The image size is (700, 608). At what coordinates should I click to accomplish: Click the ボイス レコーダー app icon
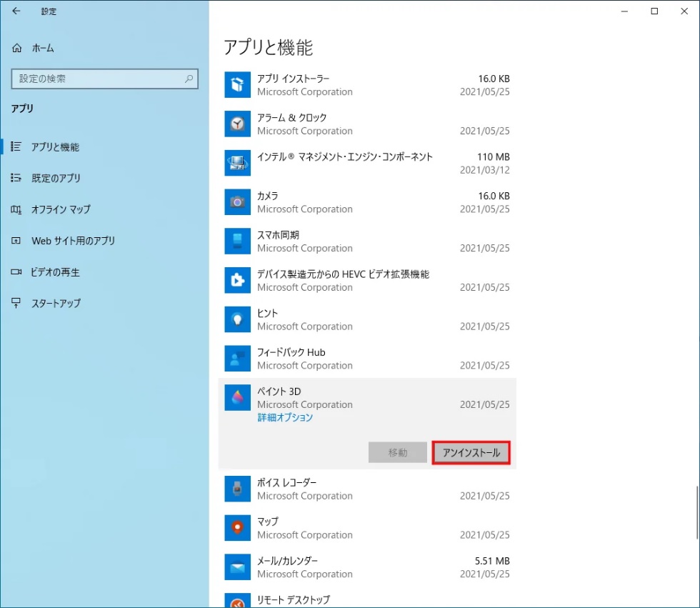tap(237, 489)
